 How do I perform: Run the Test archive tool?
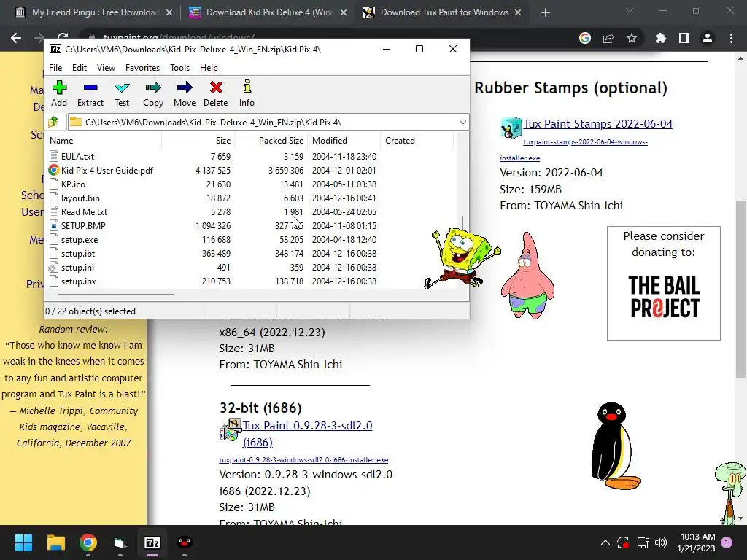click(122, 94)
